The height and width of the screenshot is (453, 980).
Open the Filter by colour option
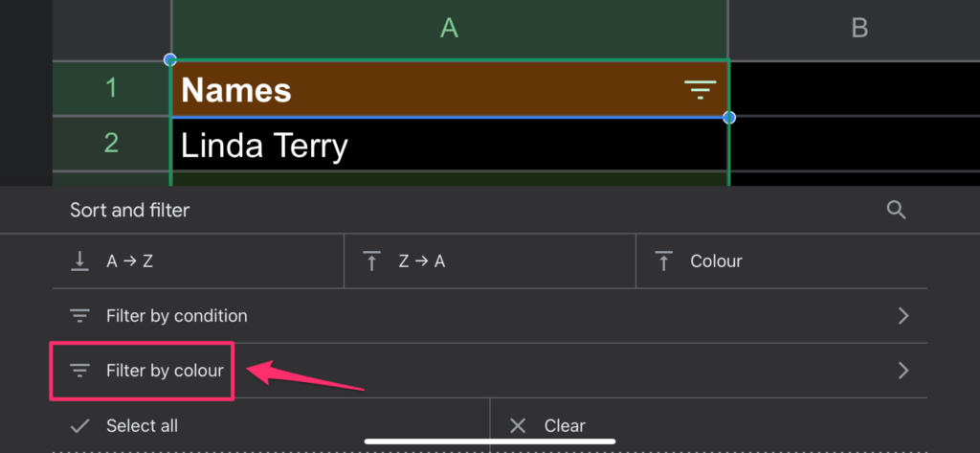[x=489, y=371]
